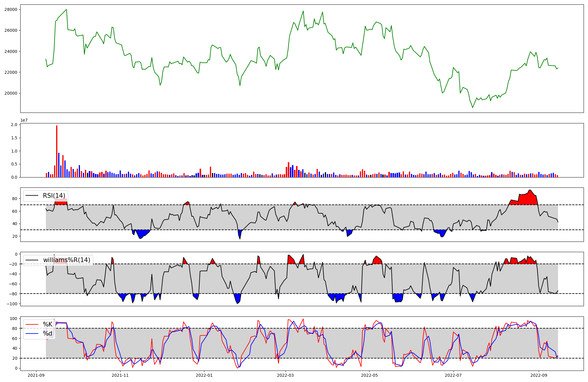Click the williams%R(14) legend entry
The height and width of the screenshot is (382, 588).
[66, 260]
